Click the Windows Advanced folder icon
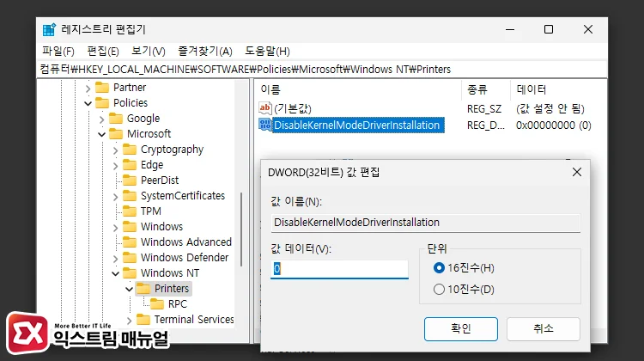 point(130,242)
